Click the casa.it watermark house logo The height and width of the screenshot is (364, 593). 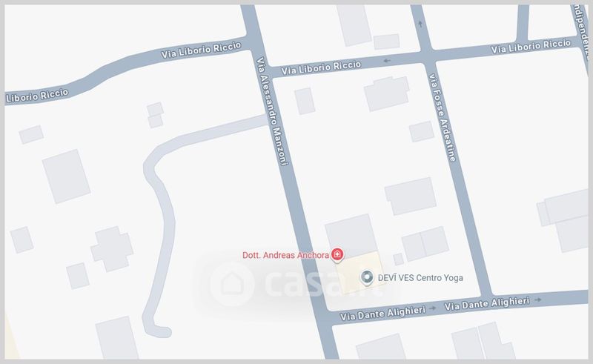[232, 284]
